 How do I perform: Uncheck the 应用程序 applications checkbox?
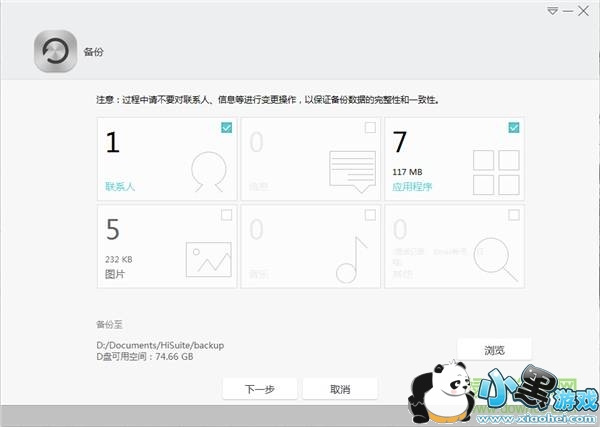click(514, 127)
